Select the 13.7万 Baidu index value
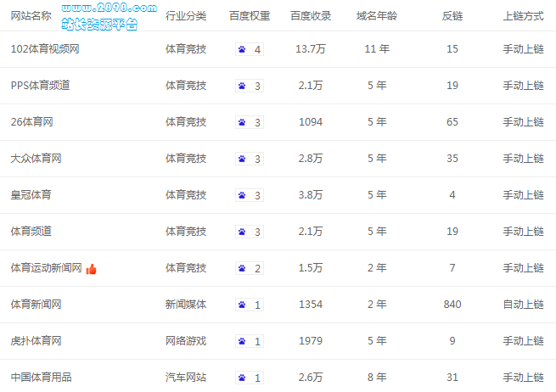The height and width of the screenshot is (392, 556). (x=311, y=49)
